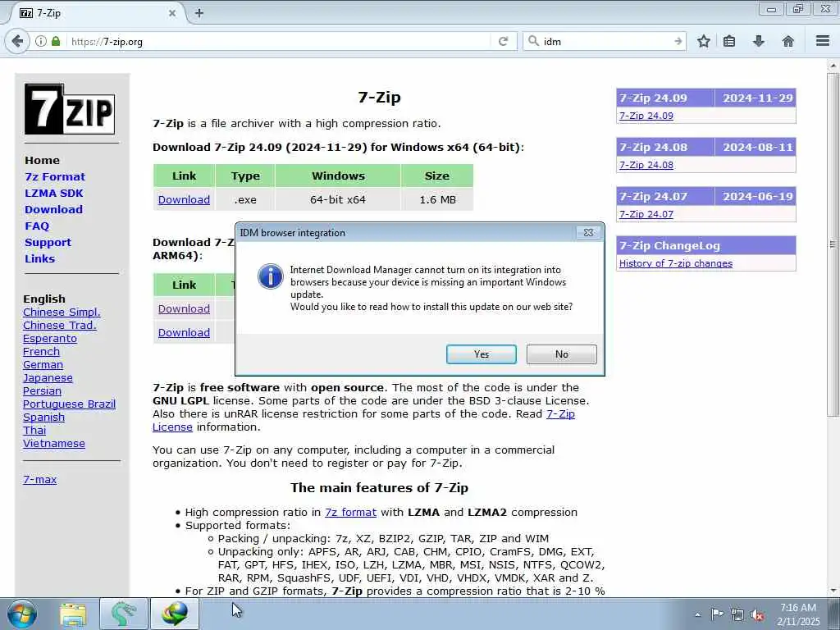Click the scrollbar down arrow

[x=833, y=591]
